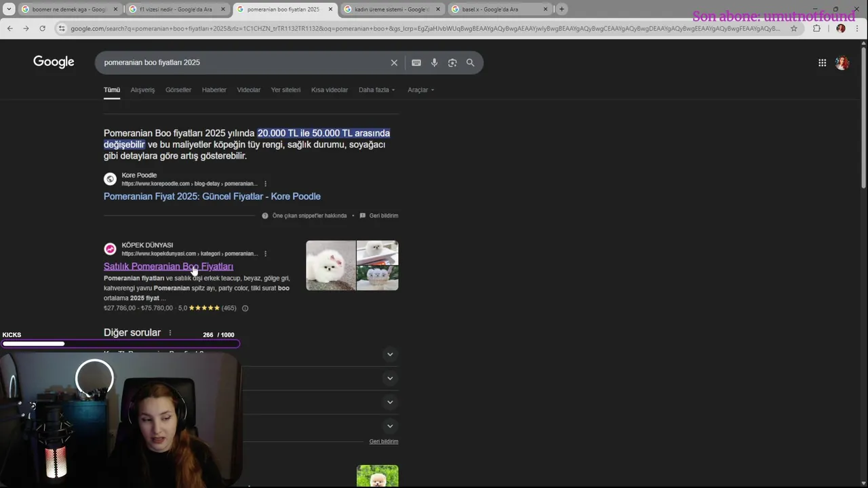
Task: Select the Tümü results tab
Action: [112, 90]
